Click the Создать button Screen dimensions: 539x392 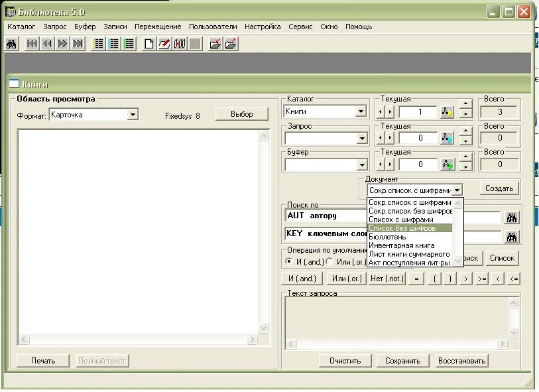tap(499, 188)
